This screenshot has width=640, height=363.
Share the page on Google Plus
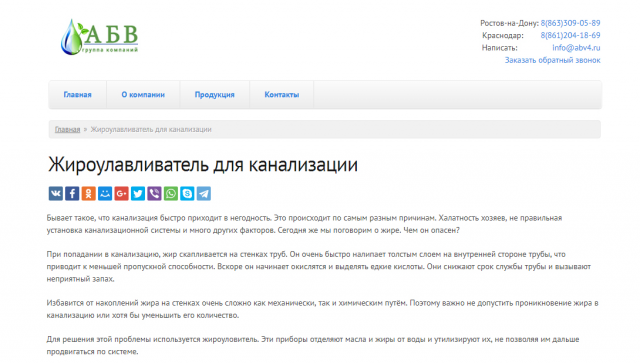pos(121,194)
